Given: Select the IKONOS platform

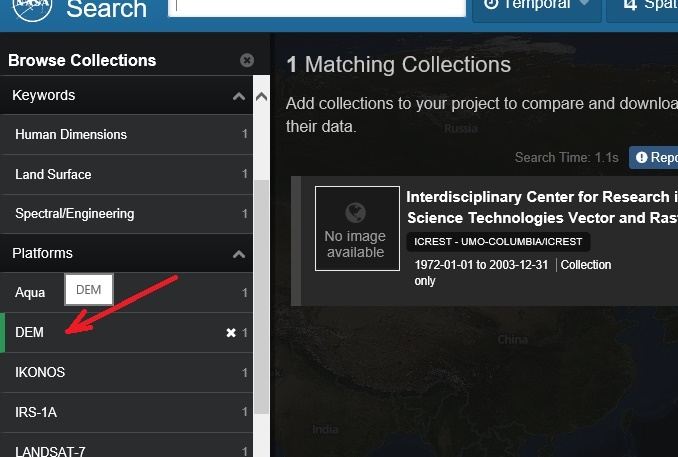Looking at the screenshot, I should tap(40, 372).
